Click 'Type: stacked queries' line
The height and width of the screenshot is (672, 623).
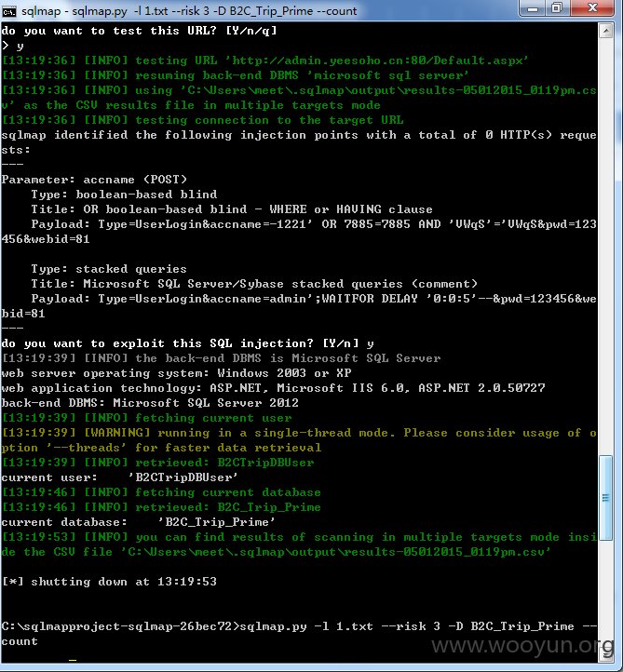pos(109,269)
